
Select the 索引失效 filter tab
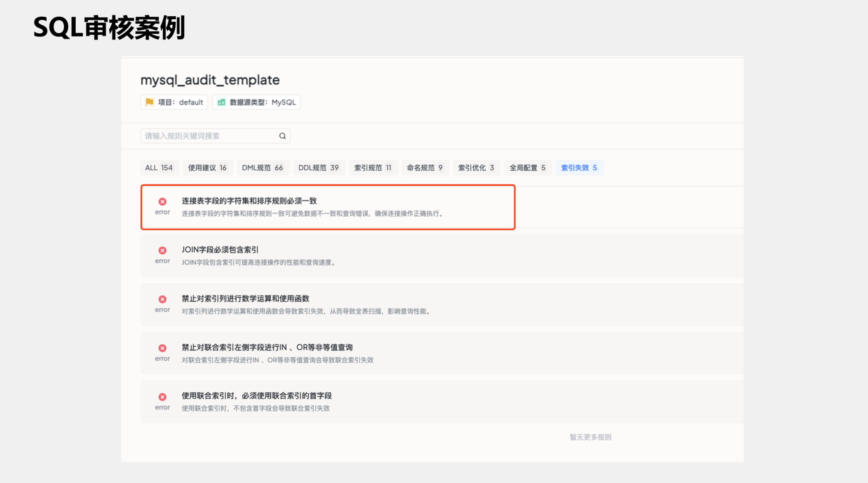click(579, 167)
